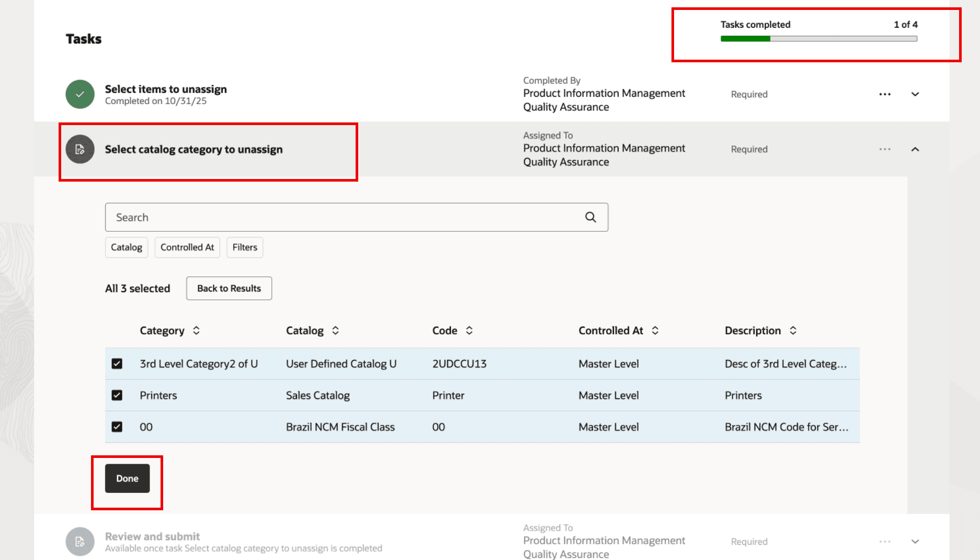This screenshot has height=560, width=980.
Task: Open actions menu for Select items to unassign
Action: point(885,94)
